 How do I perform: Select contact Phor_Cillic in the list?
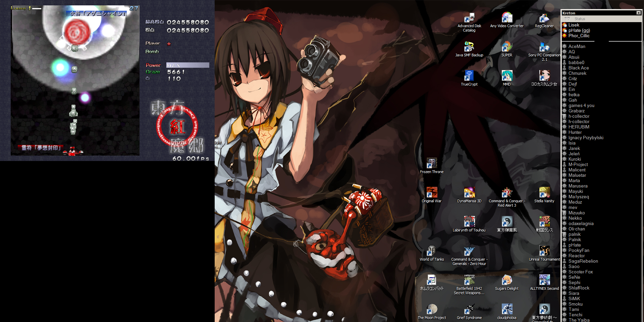[579, 36]
